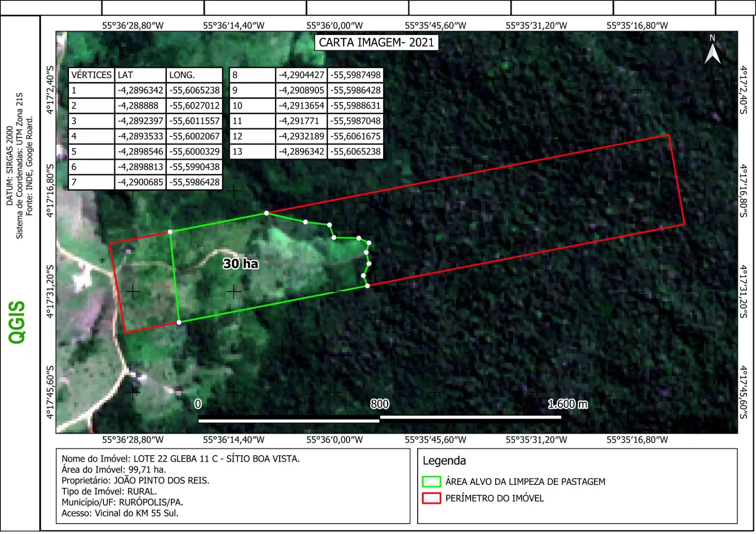The width and height of the screenshot is (756, 534).
Task: Select the "LONG." column header cell
Action: click(194, 75)
